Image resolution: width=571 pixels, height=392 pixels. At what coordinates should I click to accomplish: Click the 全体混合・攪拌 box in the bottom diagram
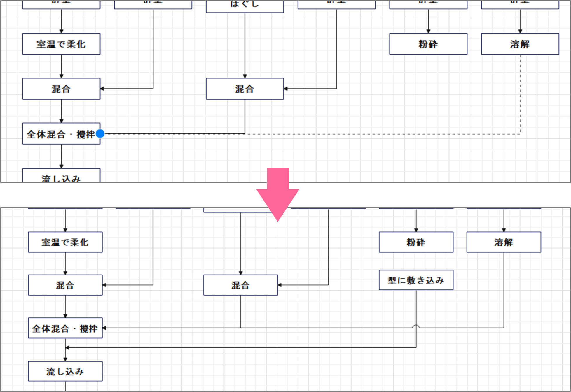[65, 328]
